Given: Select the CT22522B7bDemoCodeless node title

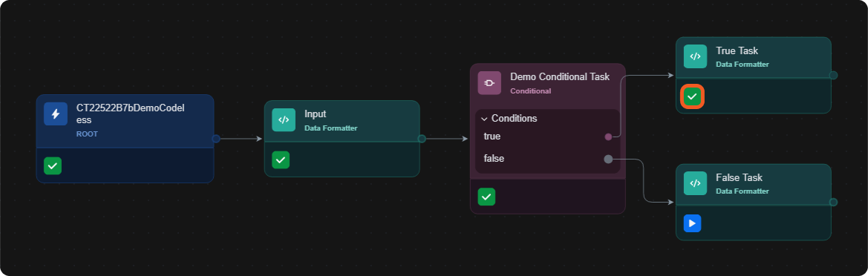Looking at the screenshot, I should 130,114.
